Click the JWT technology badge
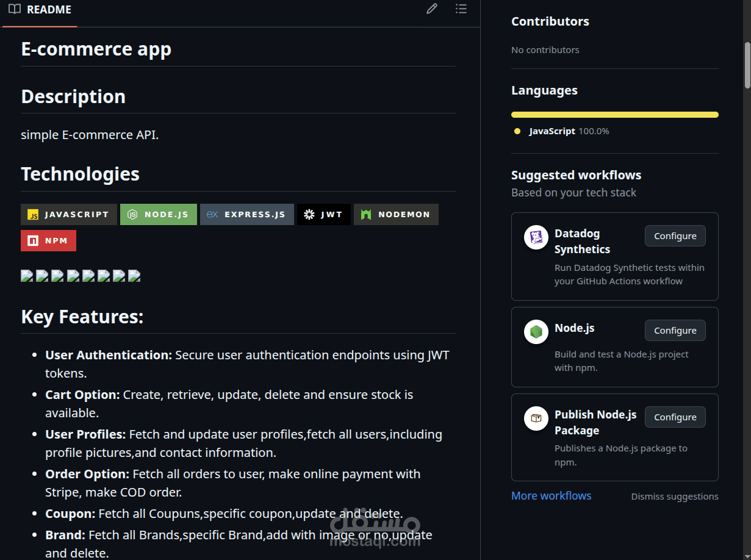 pyautogui.click(x=324, y=214)
